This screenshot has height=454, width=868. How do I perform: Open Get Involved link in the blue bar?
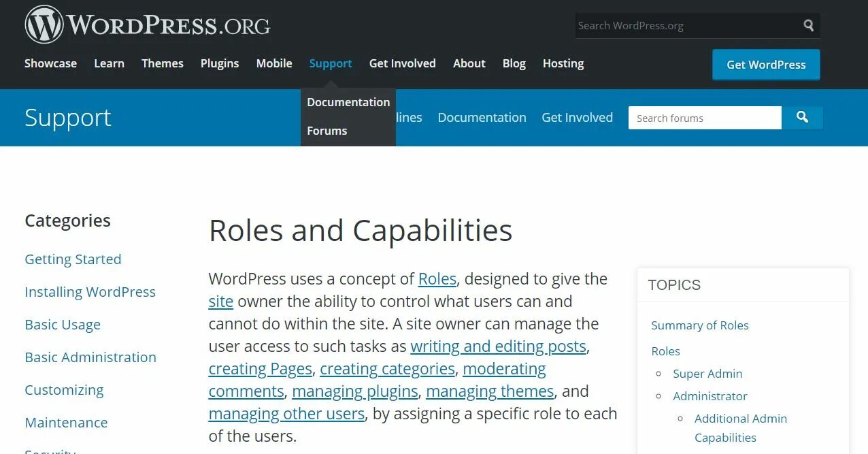(578, 118)
